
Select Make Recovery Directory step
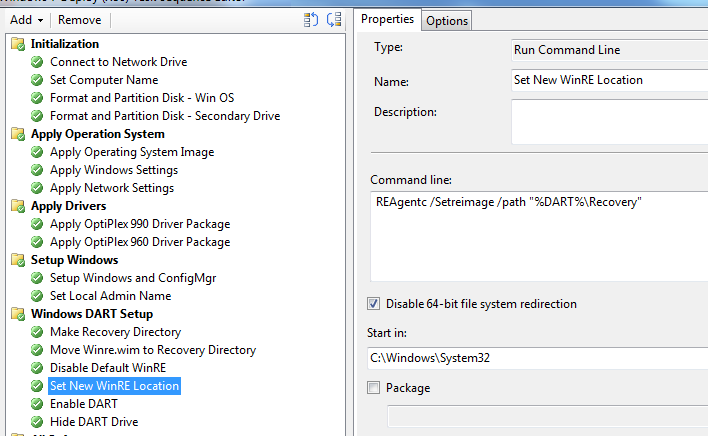pyautogui.click(x=115, y=332)
